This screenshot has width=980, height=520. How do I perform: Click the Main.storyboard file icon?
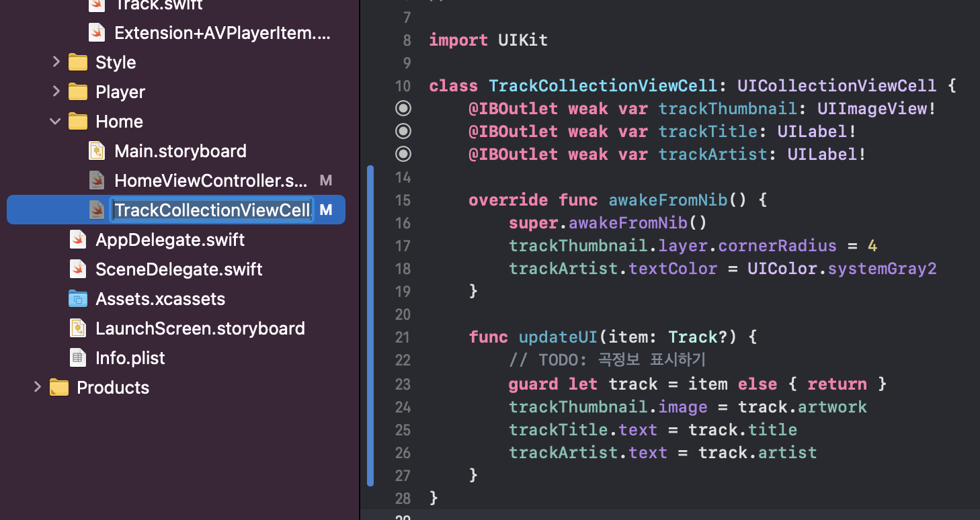(97, 151)
